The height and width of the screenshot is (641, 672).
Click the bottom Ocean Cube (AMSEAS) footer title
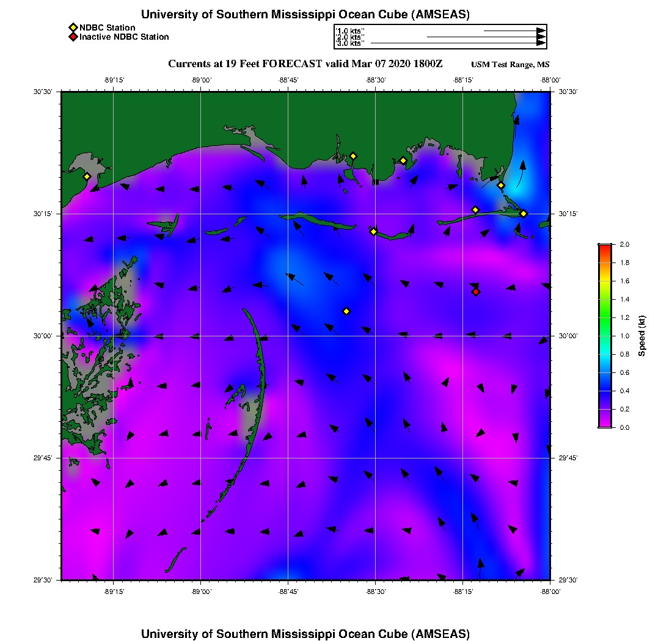coord(305,633)
